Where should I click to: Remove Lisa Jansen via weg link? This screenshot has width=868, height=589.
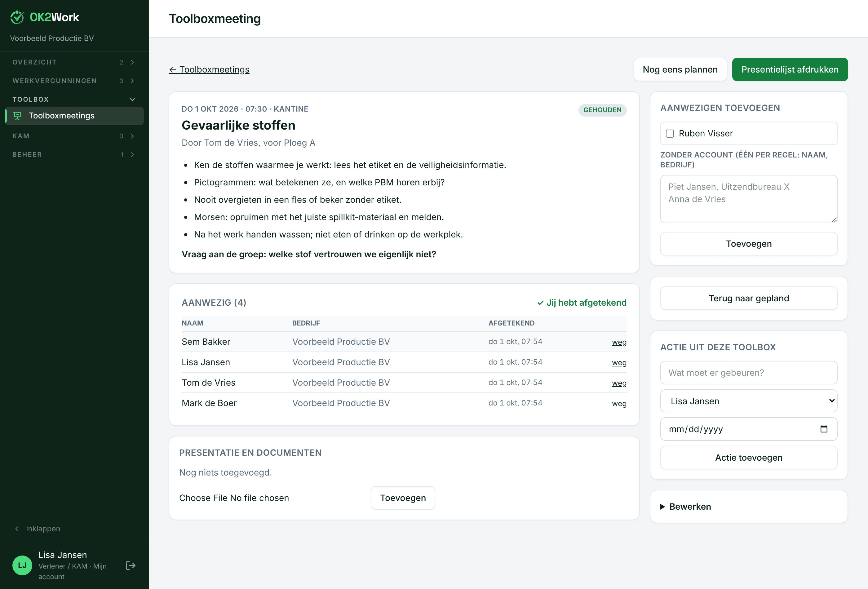(619, 363)
